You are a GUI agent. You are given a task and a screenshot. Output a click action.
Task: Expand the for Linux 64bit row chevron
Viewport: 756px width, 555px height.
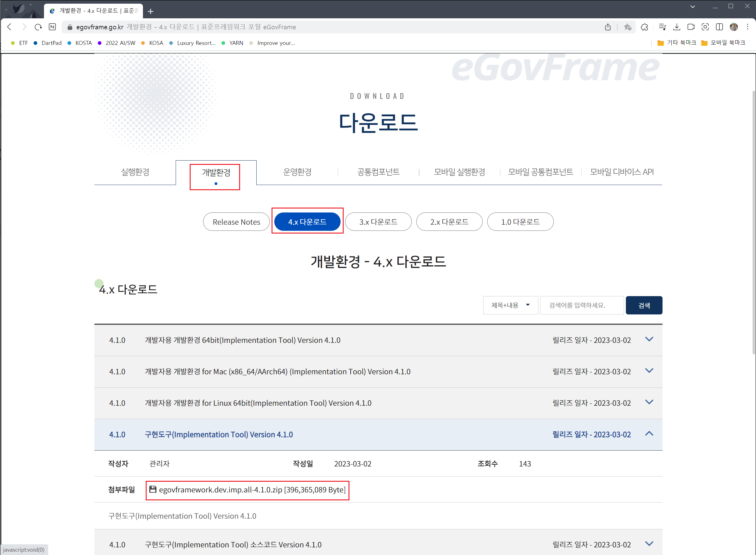coord(649,402)
